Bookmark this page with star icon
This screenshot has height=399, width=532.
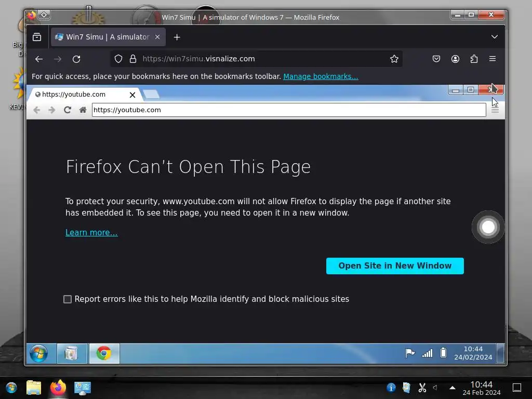tap(394, 59)
